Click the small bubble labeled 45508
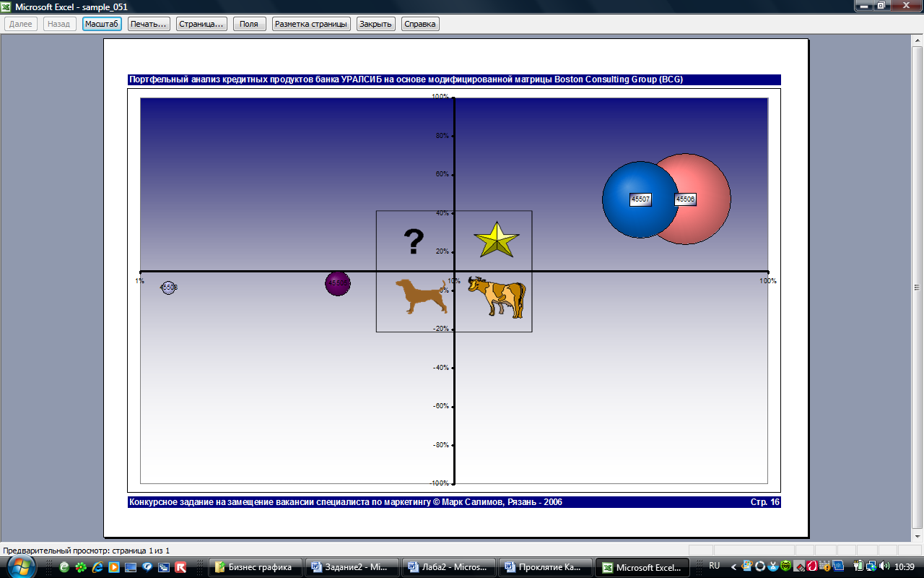 [168, 288]
